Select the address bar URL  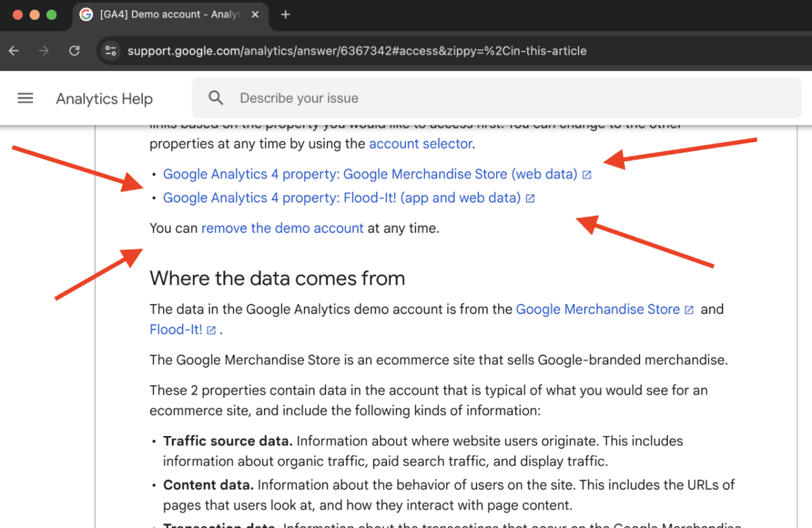click(x=357, y=51)
